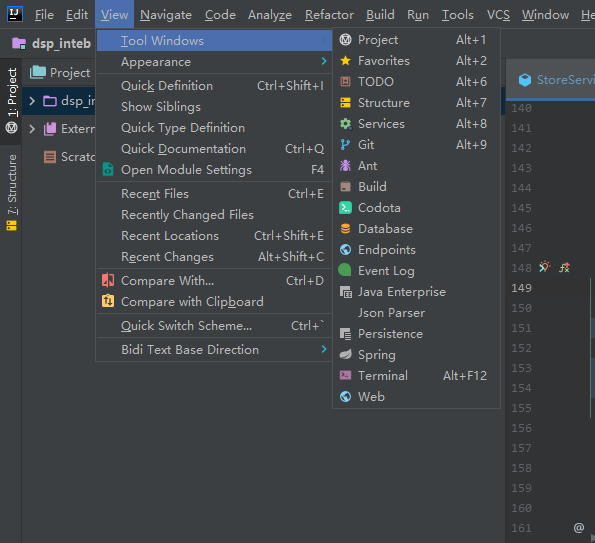Image resolution: width=595 pixels, height=543 pixels.
Task: Choose Recent Files entry
Action: pyautogui.click(x=214, y=194)
